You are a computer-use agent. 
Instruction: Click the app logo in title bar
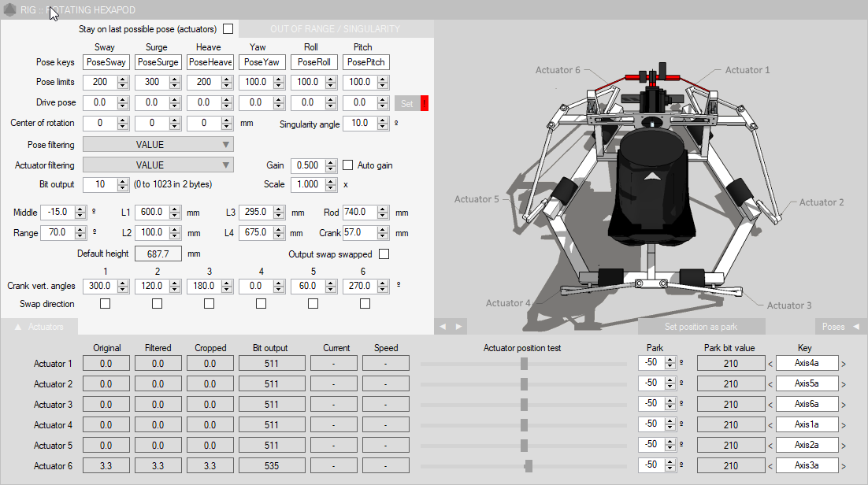9,9
